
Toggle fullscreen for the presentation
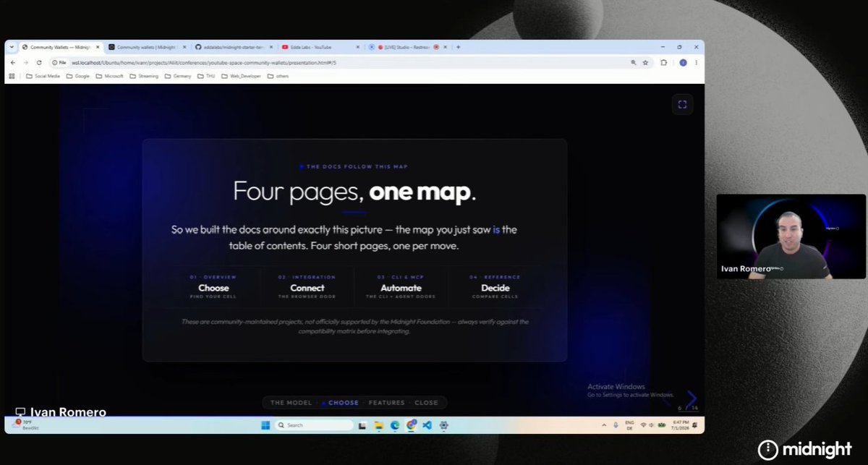(x=681, y=104)
